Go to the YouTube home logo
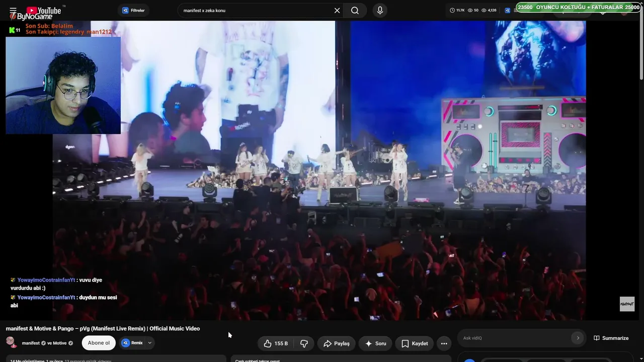 [43, 10]
